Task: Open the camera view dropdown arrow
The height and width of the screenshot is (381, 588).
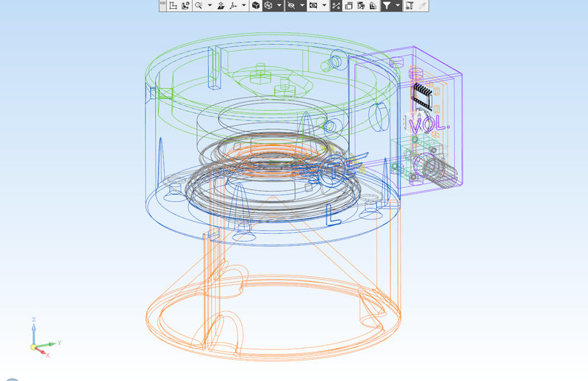Action: (x=324, y=6)
